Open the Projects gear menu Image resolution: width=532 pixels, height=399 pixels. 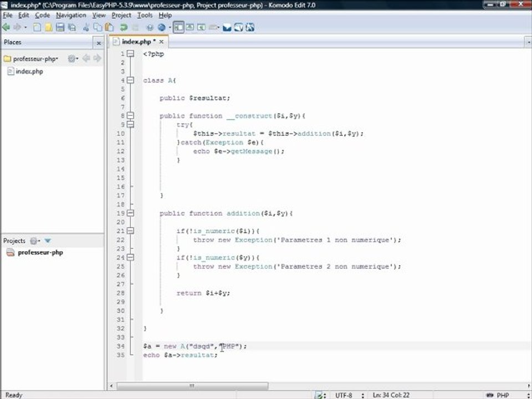(x=34, y=241)
